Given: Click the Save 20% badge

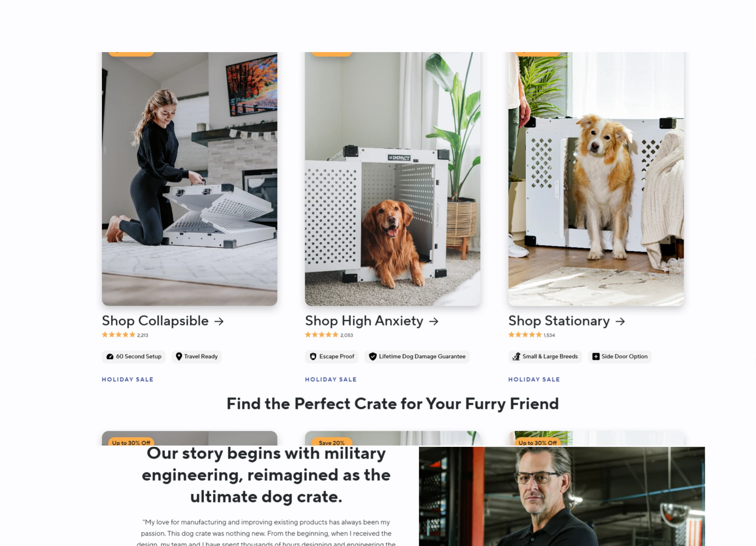Looking at the screenshot, I should click(x=332, y=442).
